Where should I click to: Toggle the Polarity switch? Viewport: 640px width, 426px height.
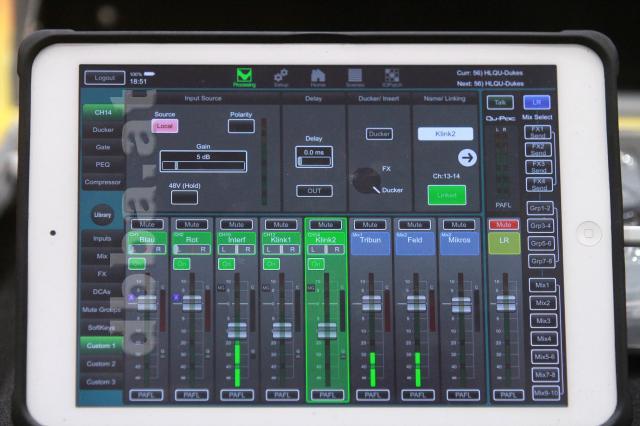(241, 126)
